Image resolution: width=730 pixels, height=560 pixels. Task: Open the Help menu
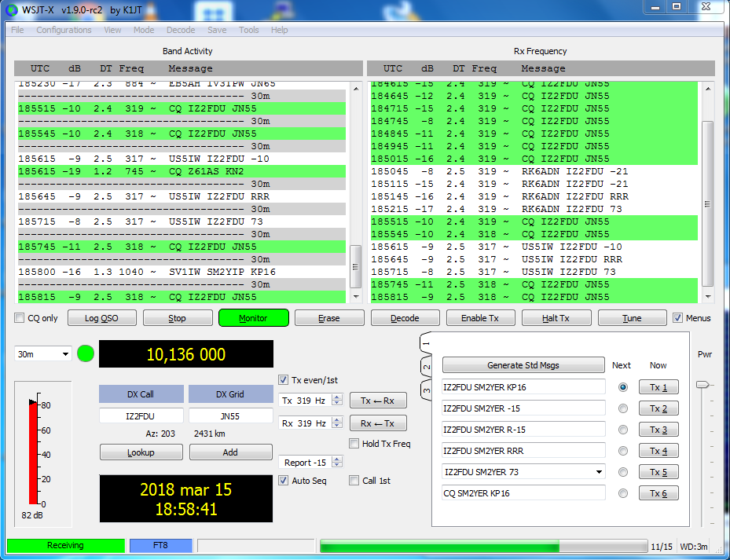coord(279,30)
